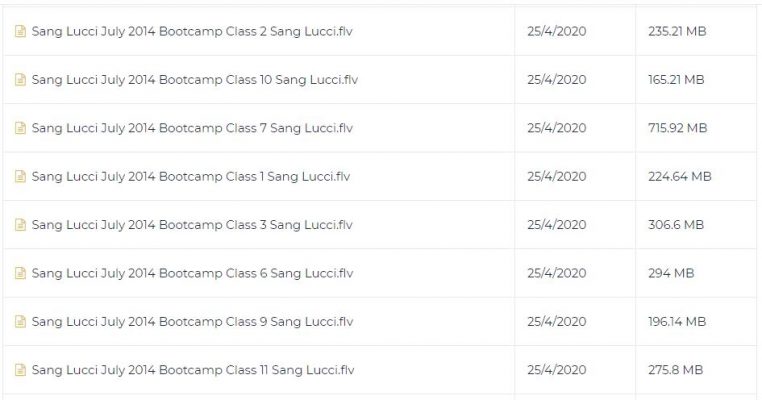The height and width of the screenshot is (400, 762).
Task: Click the 715.92 MB file size cell
Action: [x=677, y=128]
